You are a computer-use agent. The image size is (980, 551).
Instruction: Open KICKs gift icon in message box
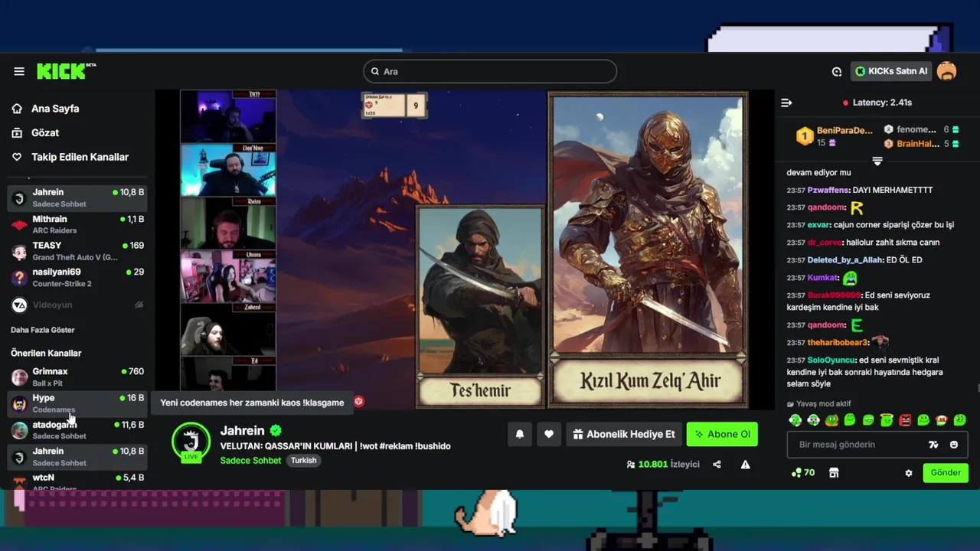point(933,445)
